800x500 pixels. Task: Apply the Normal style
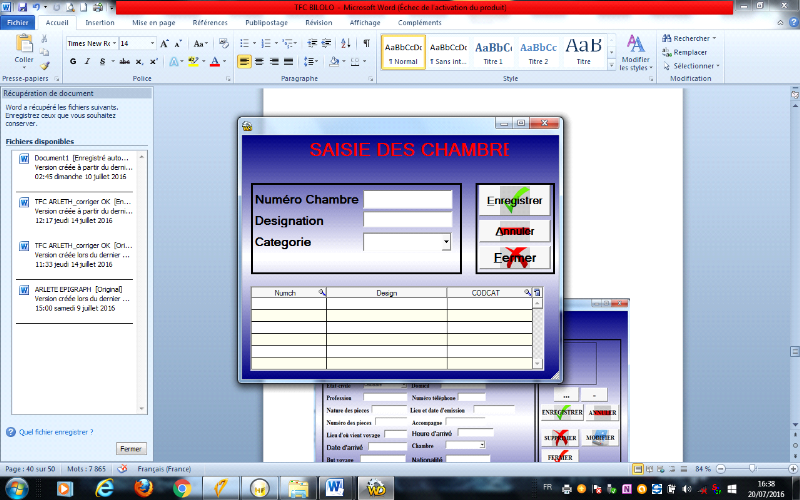pos(403,52)
